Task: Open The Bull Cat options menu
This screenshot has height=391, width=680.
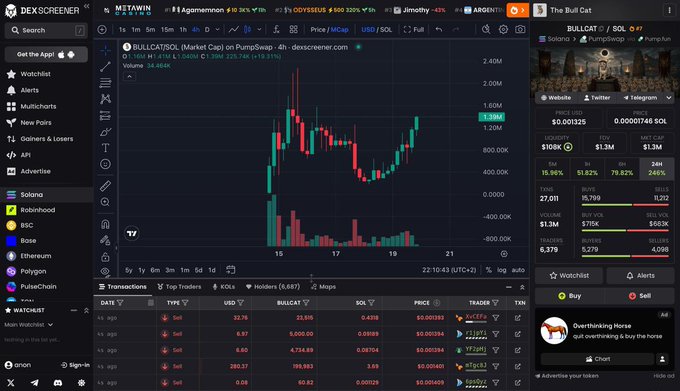Action: [669, 10]
